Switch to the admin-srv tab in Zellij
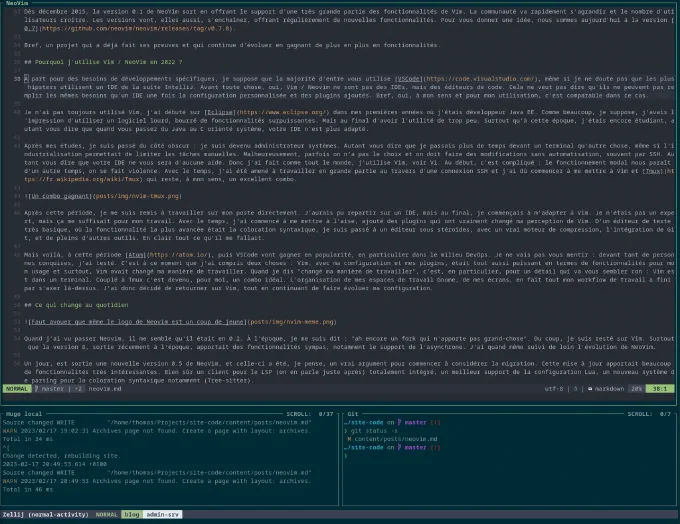The width and height of the screenshot is (680, 524). [162, 514]
